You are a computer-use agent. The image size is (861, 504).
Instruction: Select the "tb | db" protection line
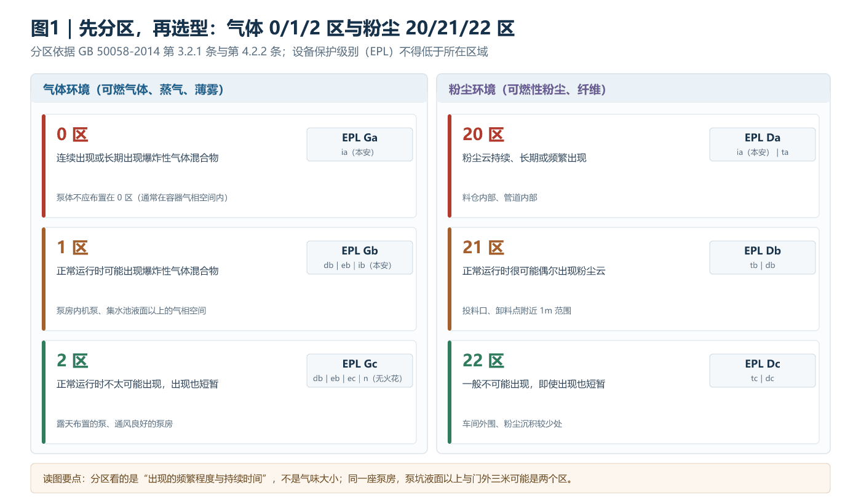point(763,266)
